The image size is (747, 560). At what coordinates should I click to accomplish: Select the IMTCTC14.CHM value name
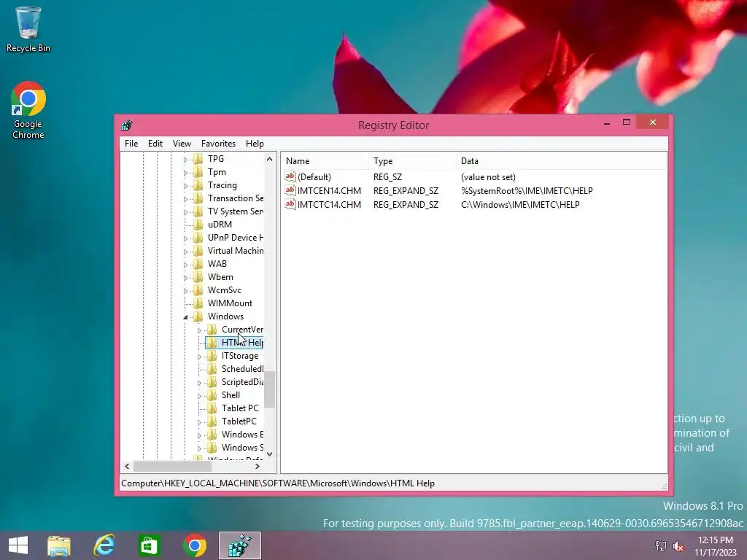click(x=329, y=204)
